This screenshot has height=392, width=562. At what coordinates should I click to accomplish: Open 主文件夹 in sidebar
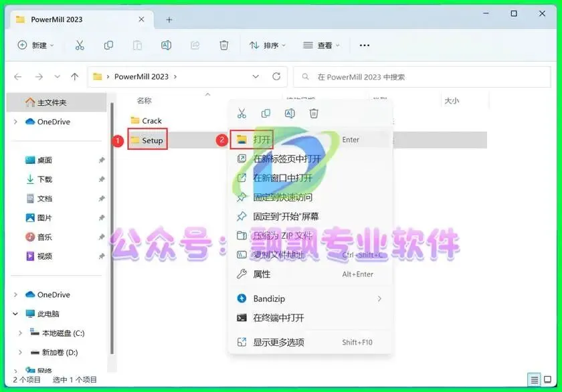click(57, 102)
